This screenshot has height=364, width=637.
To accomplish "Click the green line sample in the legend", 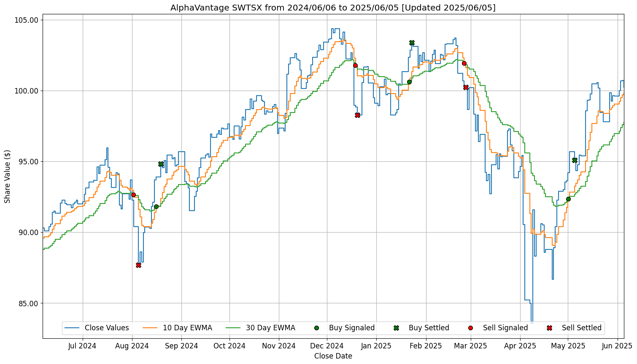I will [234, 328].
